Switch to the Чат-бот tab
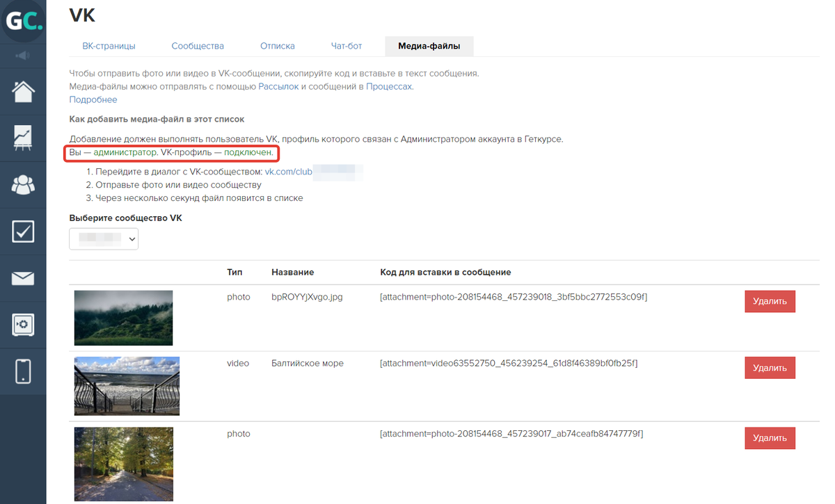Image resolution: width=835 pixels, height=504 pixels. [x=347, y=46]
